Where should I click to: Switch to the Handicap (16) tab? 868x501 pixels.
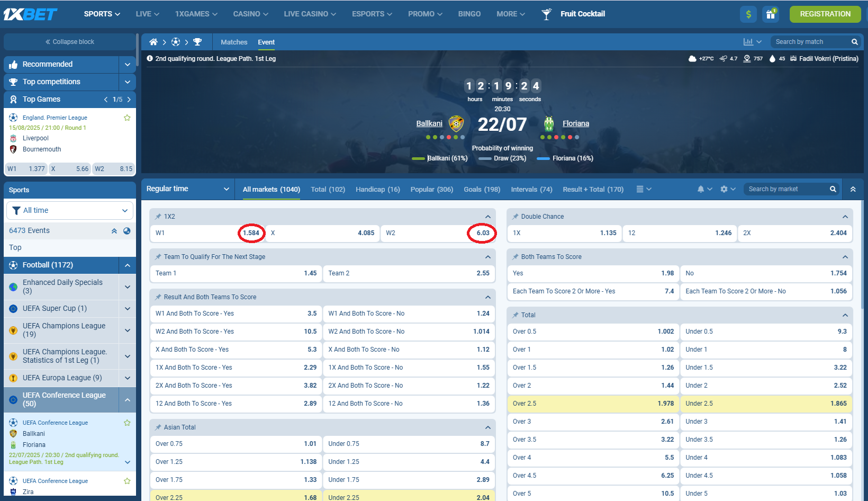click(378, 190)
